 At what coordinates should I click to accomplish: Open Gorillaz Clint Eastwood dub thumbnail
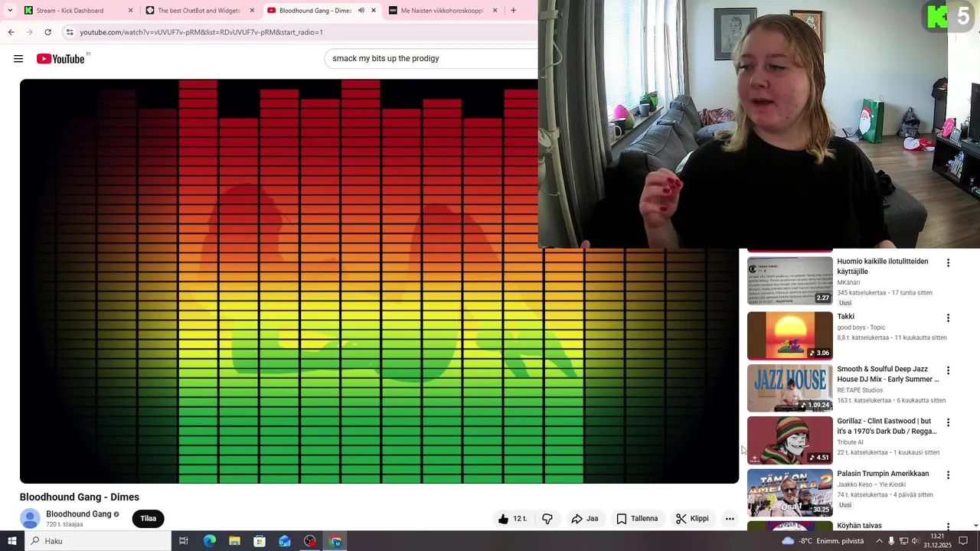[790, 440]
